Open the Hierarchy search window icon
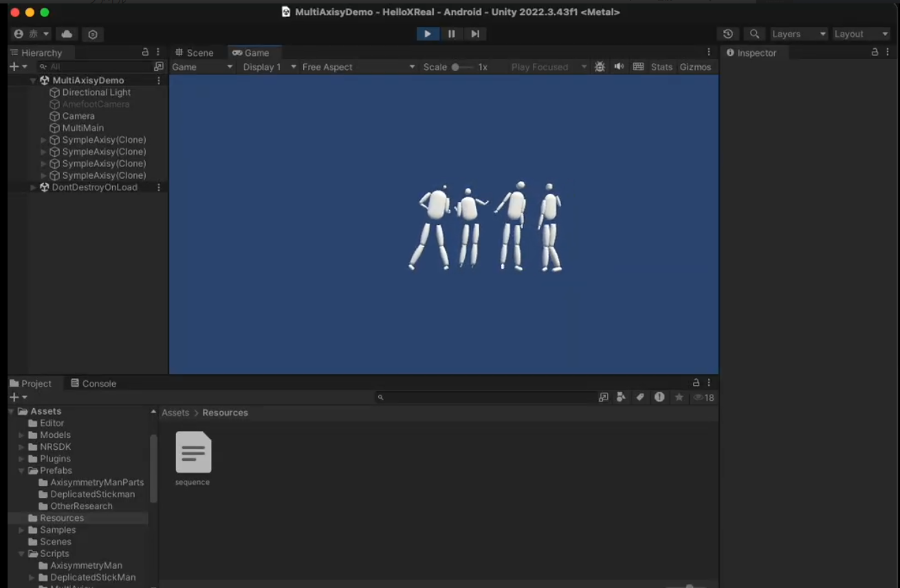The image size is (900, 588). (x=159, y=67)
